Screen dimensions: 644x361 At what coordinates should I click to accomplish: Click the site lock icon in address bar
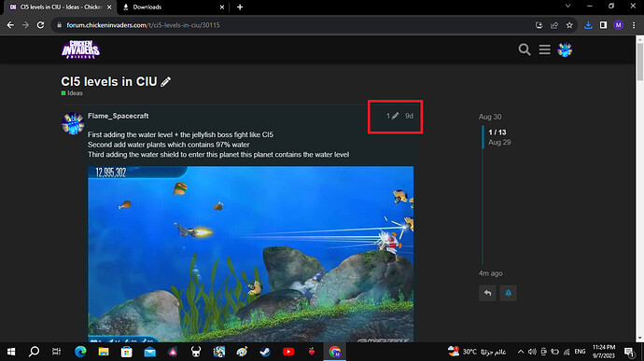[59, 25]
